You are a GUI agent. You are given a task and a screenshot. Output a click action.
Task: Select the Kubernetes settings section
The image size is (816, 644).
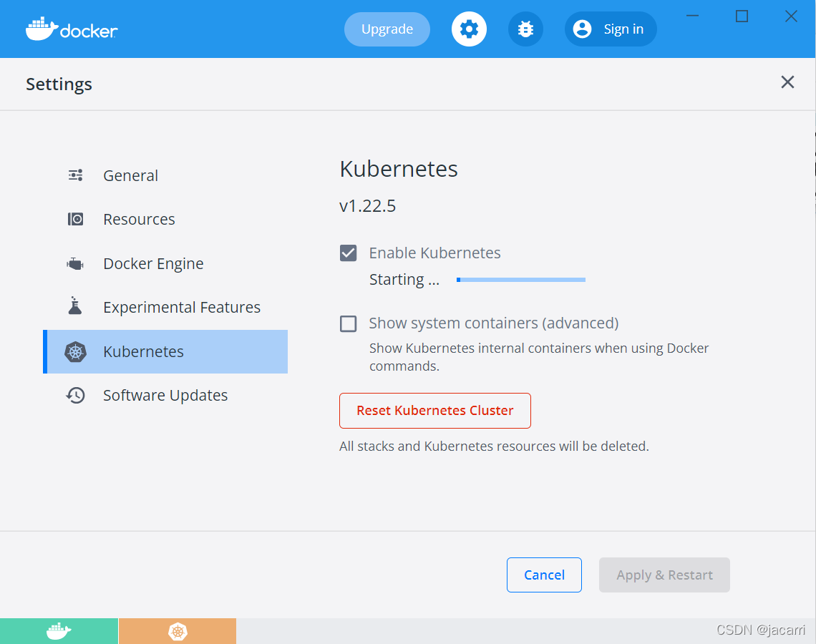(165, 351)
